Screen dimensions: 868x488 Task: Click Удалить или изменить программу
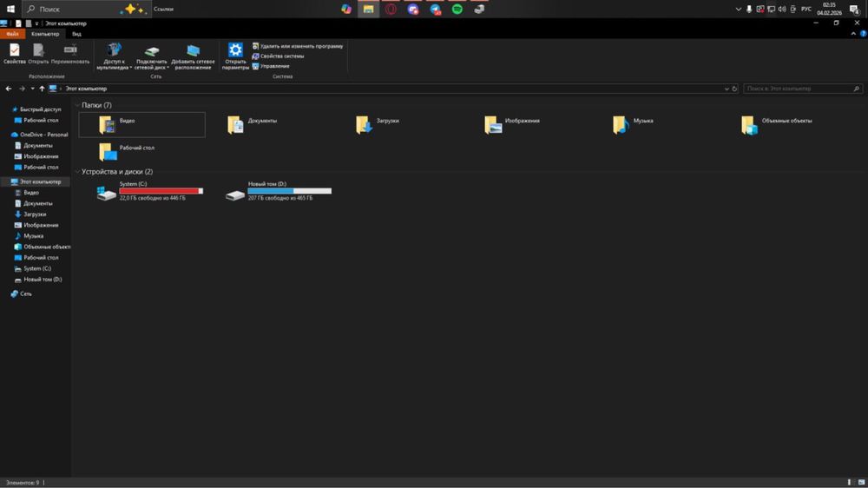click(297, 46)
